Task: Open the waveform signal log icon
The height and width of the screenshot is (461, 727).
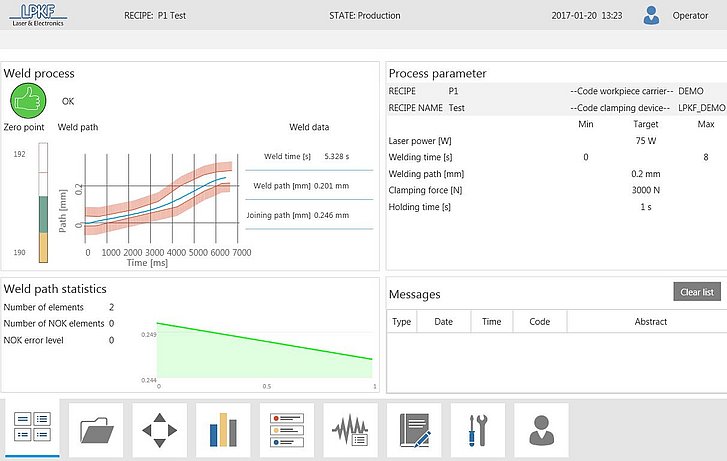Action: click(x=350, y=429)
